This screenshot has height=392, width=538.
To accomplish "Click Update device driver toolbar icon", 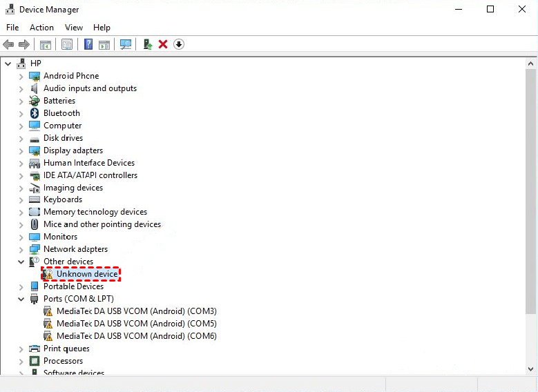I will (x=148, y=44).
